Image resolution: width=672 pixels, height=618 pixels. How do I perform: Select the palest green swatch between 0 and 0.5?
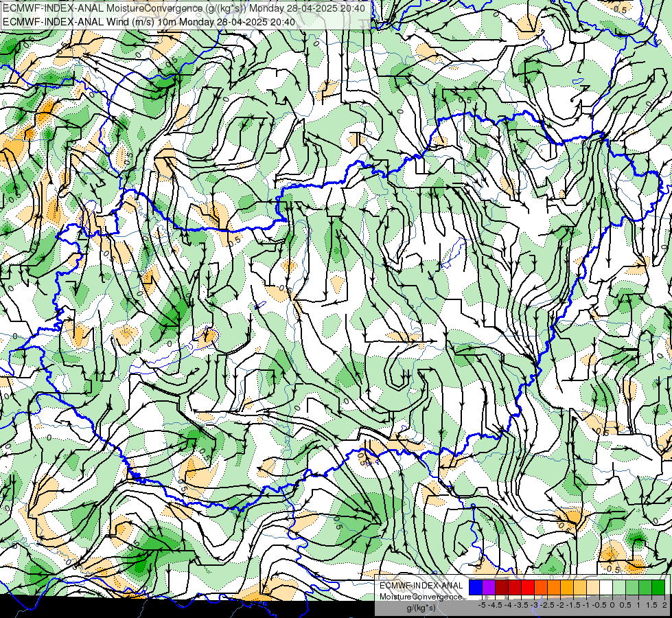619,587
